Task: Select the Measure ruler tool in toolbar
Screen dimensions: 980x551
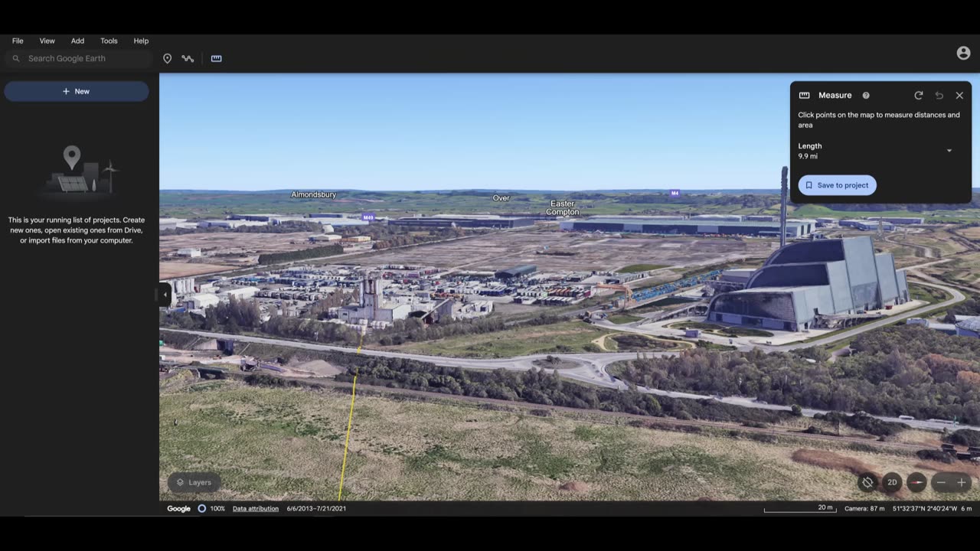Action: (217, 58)
